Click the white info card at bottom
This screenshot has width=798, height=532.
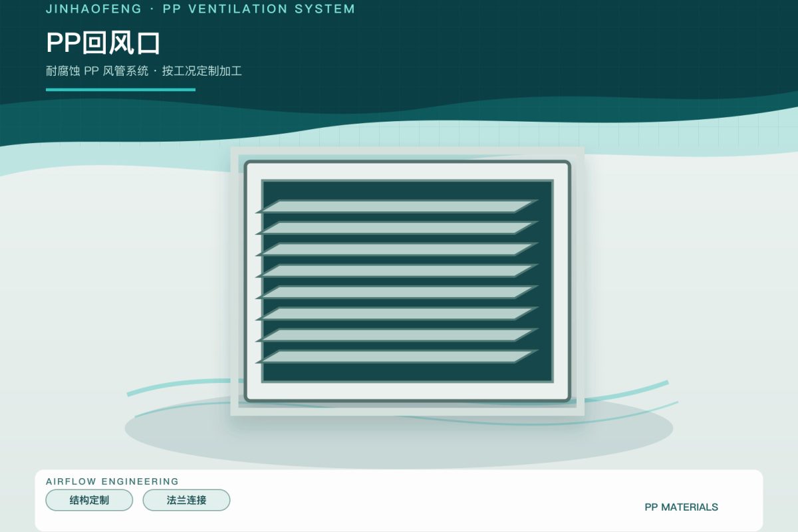[x=399, y=500]
